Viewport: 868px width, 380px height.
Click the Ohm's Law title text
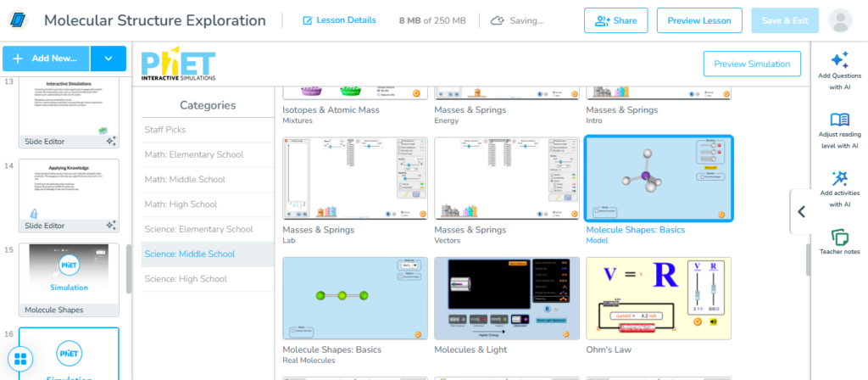[609, 350]
